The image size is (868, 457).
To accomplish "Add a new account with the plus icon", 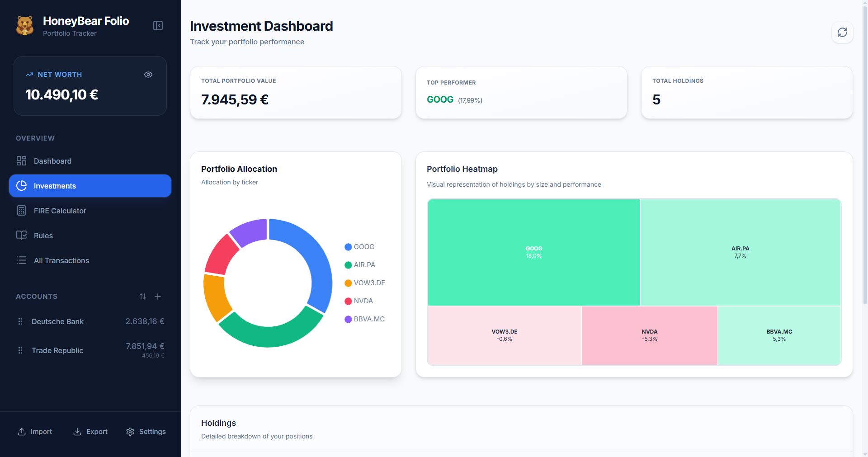I will pyautogui.click(x=157, y=297).
